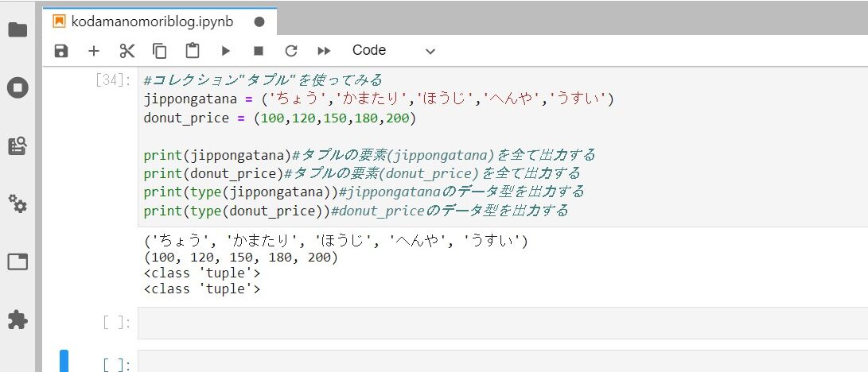Click inside the first empty code cell

tap(503, 323)
